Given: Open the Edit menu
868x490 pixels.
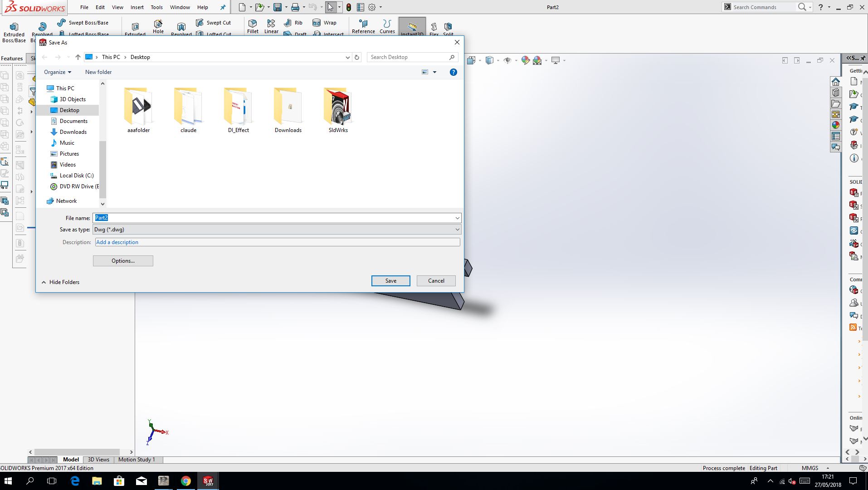Looking at the screenshot, I should [x=100, y=7].
